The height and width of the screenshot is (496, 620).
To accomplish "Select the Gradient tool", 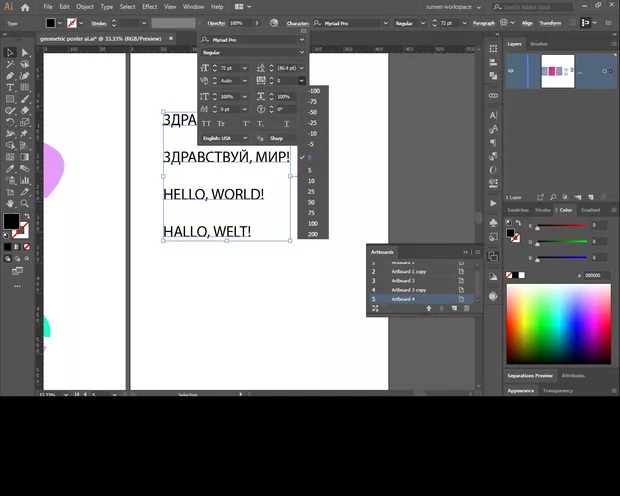I will pos(25,157).
